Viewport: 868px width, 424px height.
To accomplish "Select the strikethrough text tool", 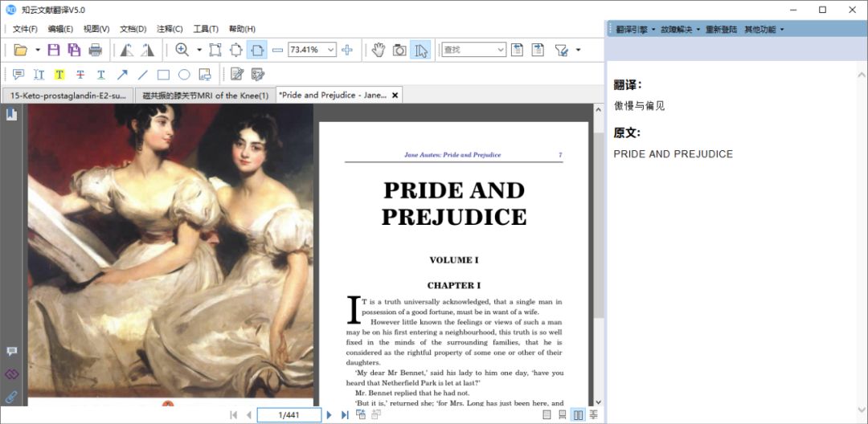I will coord(80,75).
